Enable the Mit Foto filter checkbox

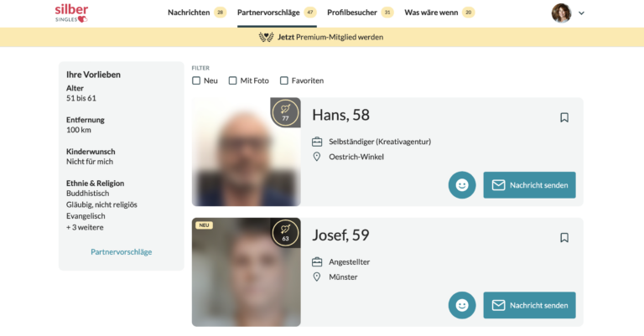pyautogui.click(x=232, y=80)
